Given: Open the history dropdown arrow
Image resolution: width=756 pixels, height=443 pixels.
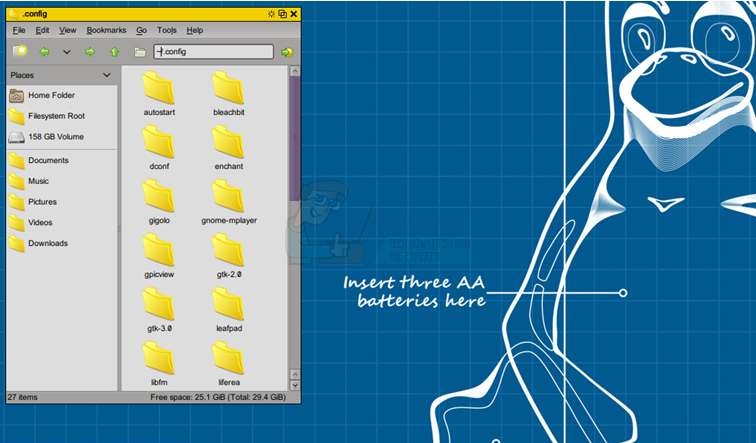Looking at the screenshot, I should [x=67, y=51].
